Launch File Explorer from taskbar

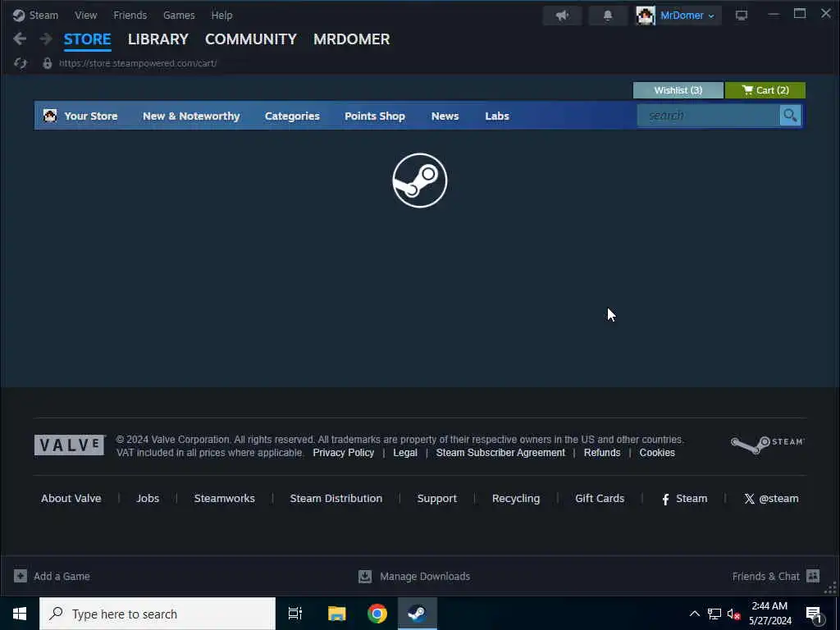click(x=337, y=614)
